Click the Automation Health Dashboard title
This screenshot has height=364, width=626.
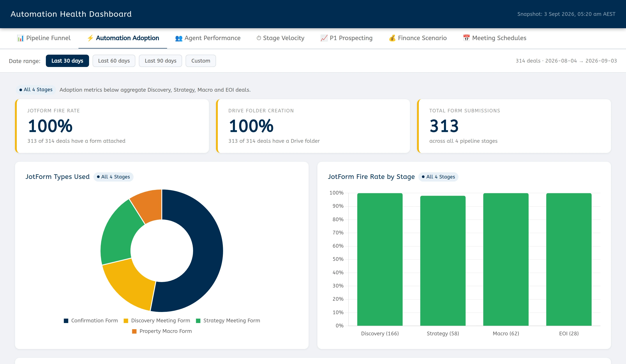click(71, 14)
